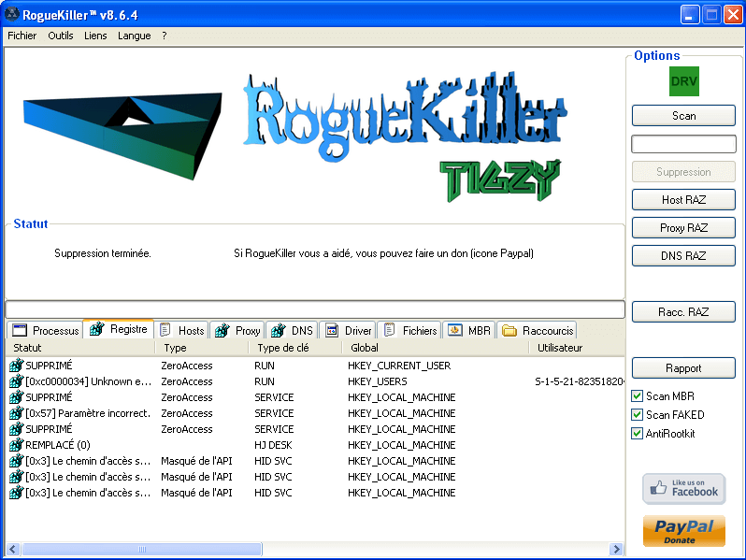Click the Like us on Facebook icon
Image resolution: width=746 pixels, height=560 pixels.
tap(683, 489)
